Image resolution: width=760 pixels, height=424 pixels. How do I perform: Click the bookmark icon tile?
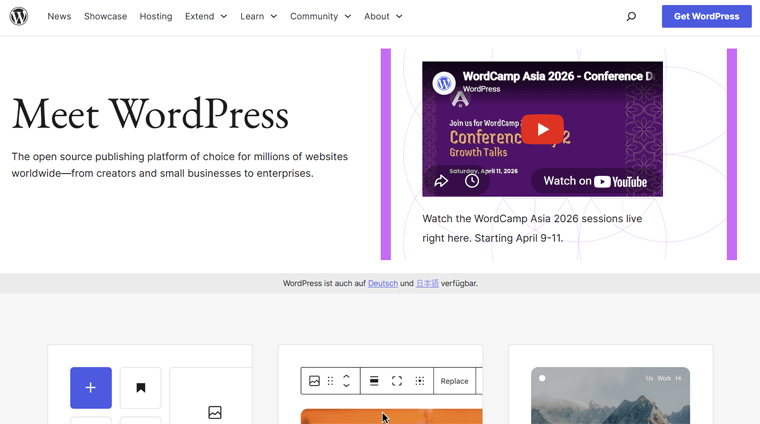click(x=141, y=388)
